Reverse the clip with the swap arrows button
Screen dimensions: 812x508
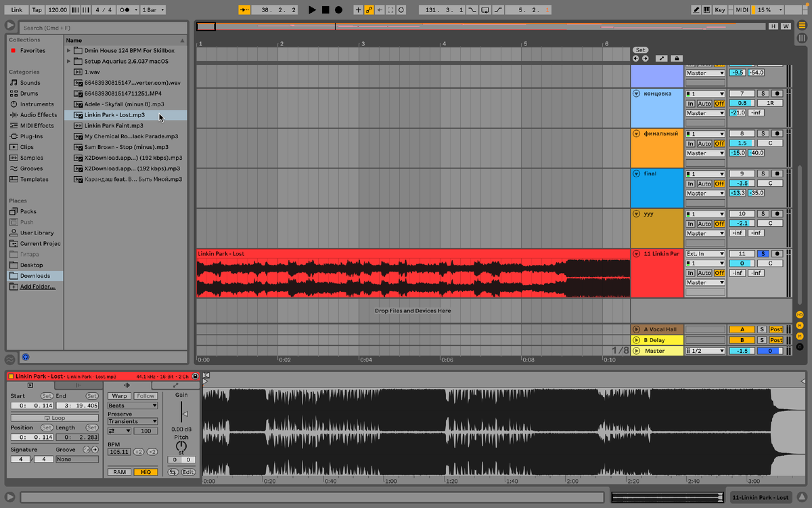tap(173, 471)
